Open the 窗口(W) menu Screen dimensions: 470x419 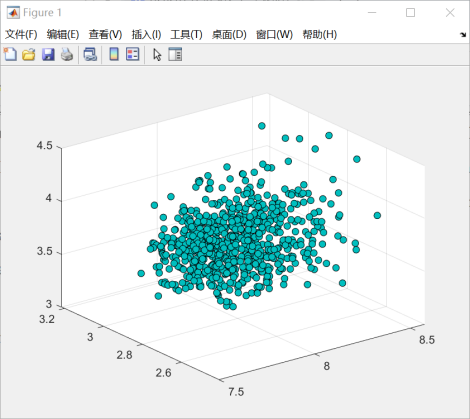274,34
